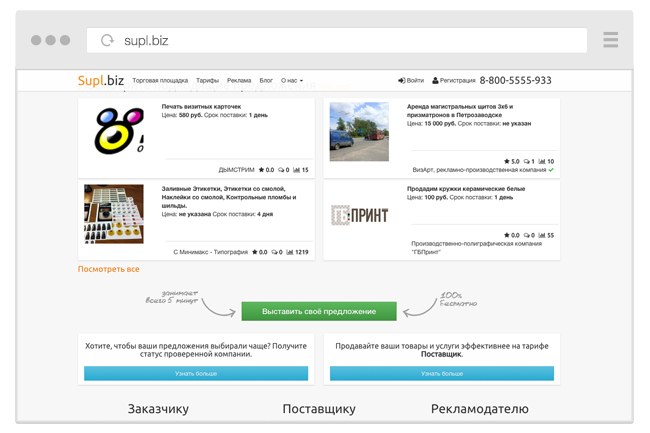Image resolution: width=650 pixels, height=433 pixels.
Task: Click the ВизАрт verified company checkmark
Action: pyautogui.click(x=551, y=170)
